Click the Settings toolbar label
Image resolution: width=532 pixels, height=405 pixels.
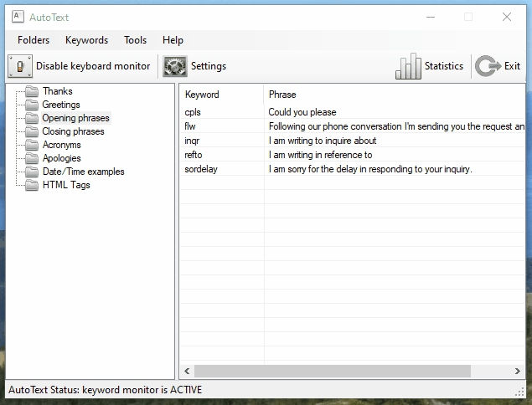point(209,66)
